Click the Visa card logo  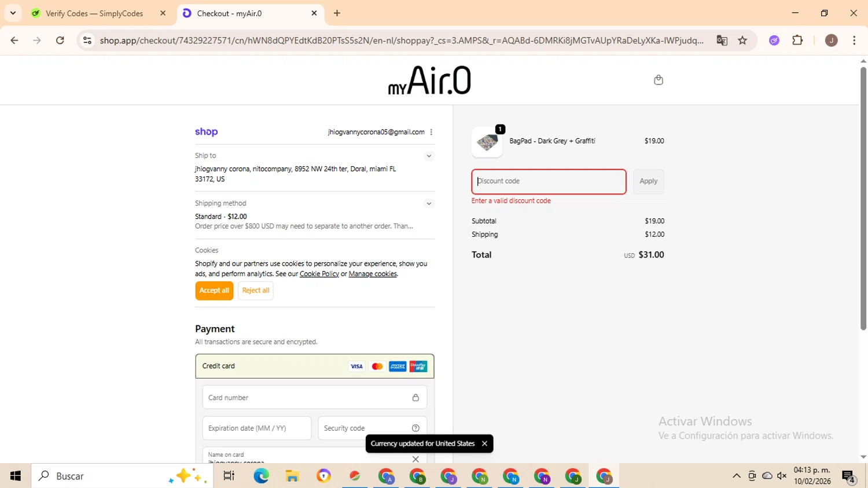[356, 366]
